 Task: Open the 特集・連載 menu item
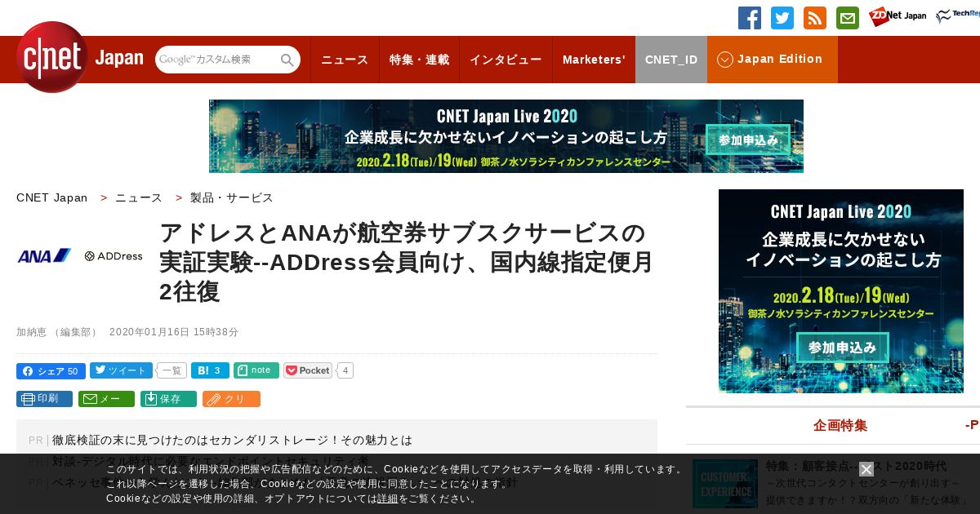coord(419,60)
